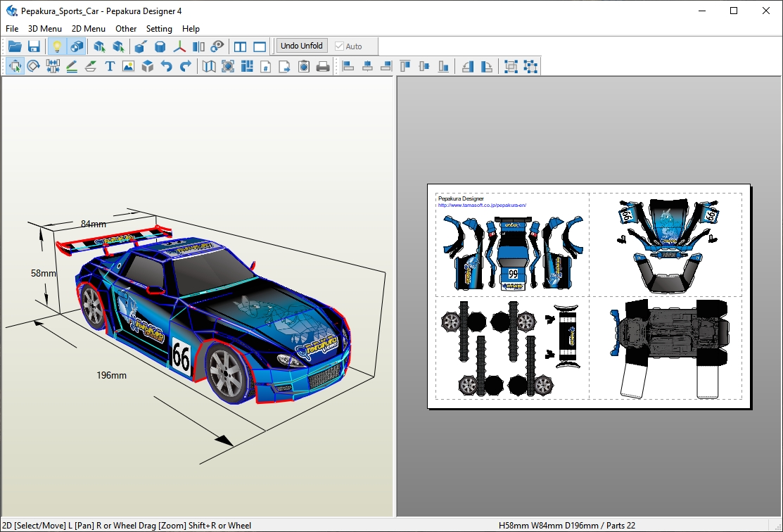Open the Other menu
Image resolution: width=783 pixels, height=532 pixels.
(126, 29)
